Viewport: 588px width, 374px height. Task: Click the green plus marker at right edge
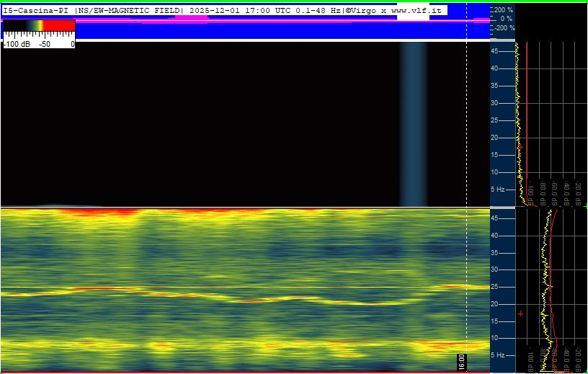click(x=585, y=206)
